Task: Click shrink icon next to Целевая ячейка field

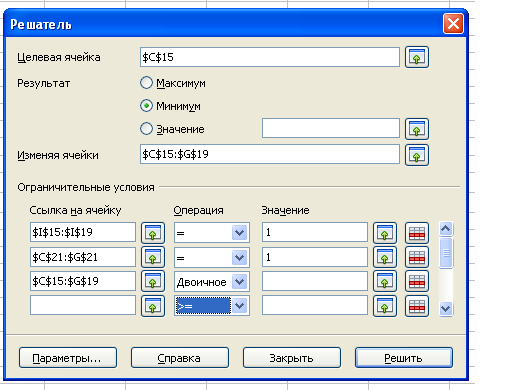Action: click(x=417, y=57)
